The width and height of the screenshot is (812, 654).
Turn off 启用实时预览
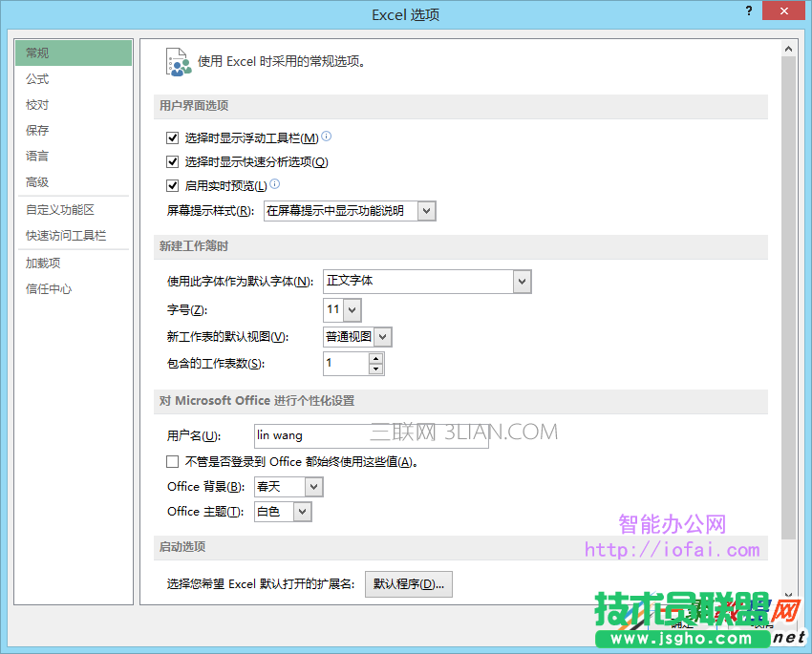coord(172,186)
